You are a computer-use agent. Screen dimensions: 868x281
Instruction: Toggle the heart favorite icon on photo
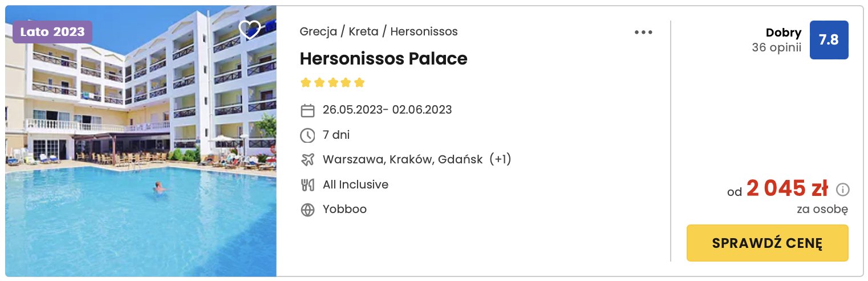[x=249, y=30]
